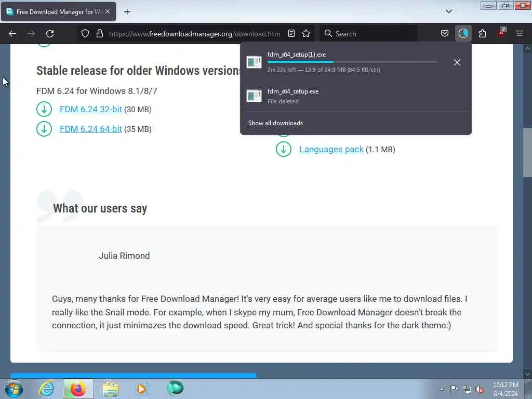Image resolution: width=532 pixels, height=399 pixels.
Task: Click the vertical page scrollbar thumb
Action: coord(527,152)
